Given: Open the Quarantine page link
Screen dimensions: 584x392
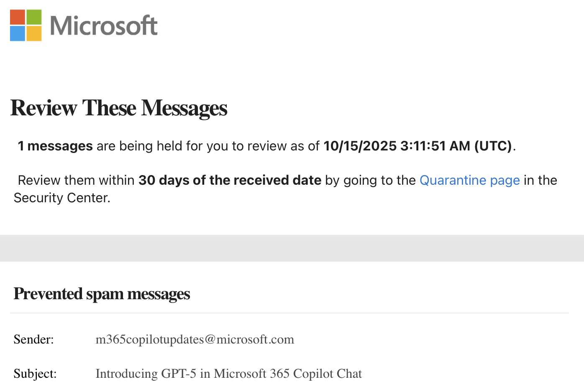Looking at the screenshot, I should point(469,180).
